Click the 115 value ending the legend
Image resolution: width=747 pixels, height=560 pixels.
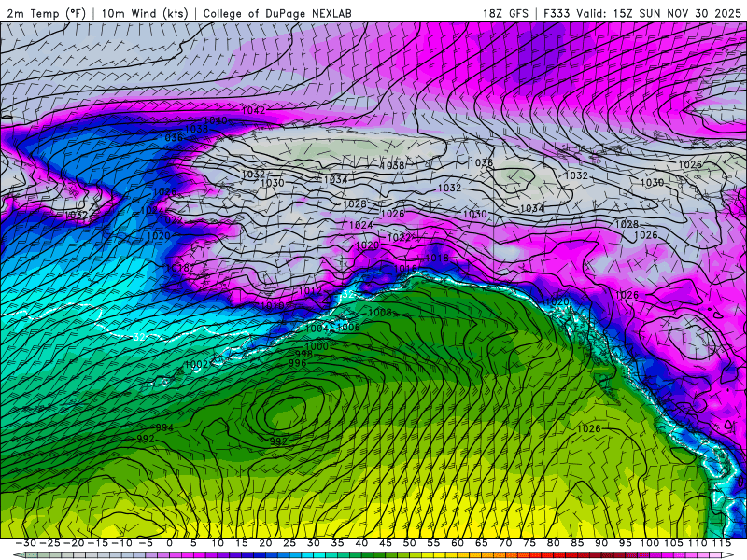point(722,543)
